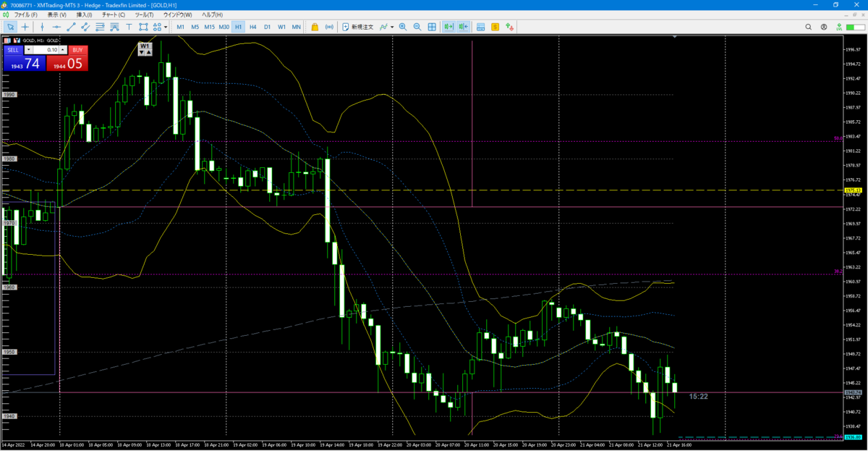Click the chart shift triangle marker at top

(676, 36)
